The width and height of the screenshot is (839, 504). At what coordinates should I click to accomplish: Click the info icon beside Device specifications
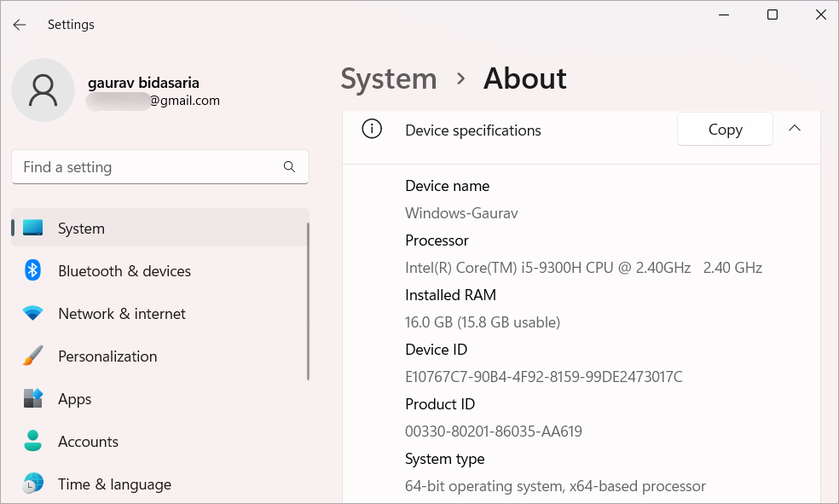[372, 129]
